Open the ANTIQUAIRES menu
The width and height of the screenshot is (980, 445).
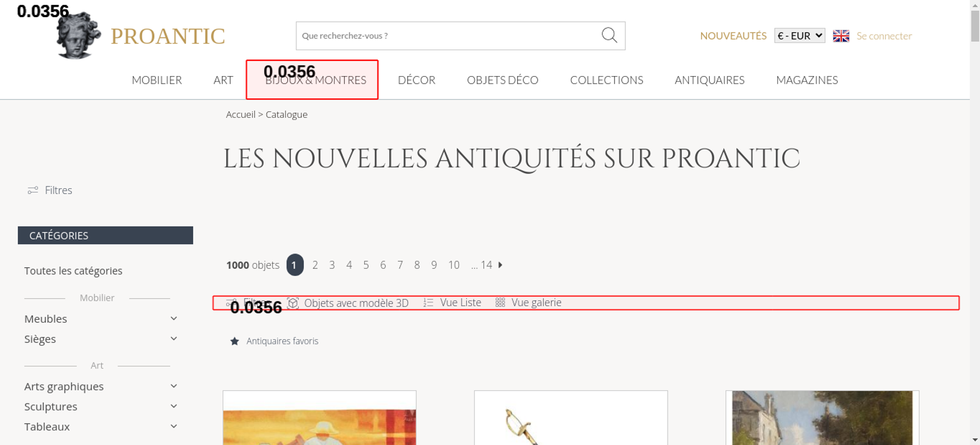point(710,80)
